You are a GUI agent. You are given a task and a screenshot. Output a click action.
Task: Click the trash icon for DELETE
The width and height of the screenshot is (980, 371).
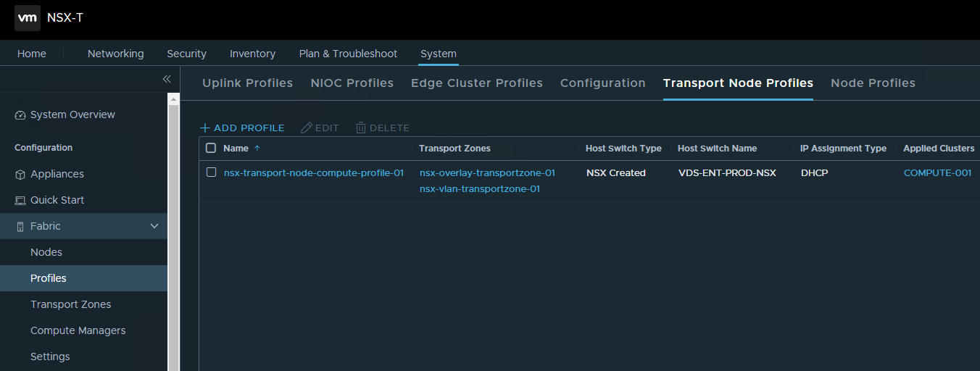[x=361, y=128]
